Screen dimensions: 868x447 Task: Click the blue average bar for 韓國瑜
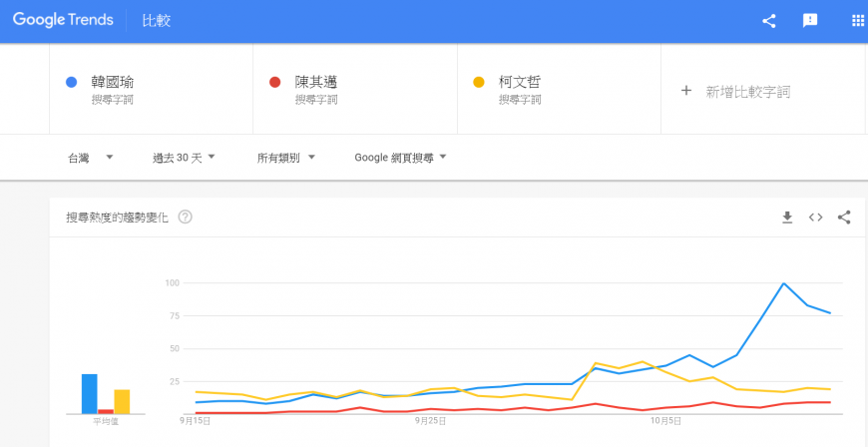coord(90,394)
